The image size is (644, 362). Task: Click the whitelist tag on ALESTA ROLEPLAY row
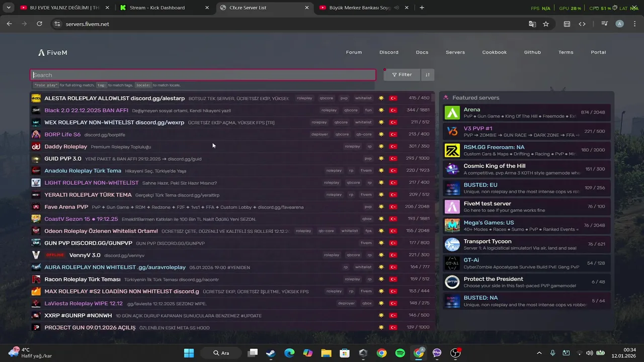coord(363,99)
